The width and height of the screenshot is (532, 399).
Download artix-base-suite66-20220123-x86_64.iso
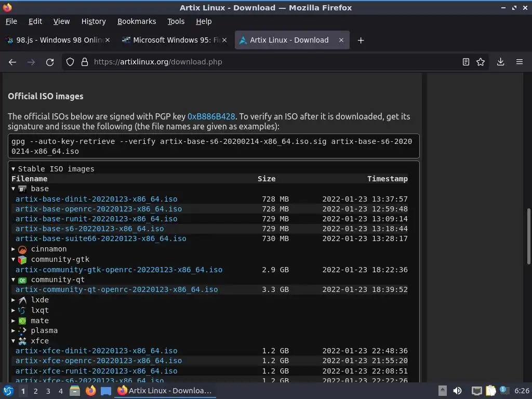tap(101, 238)
